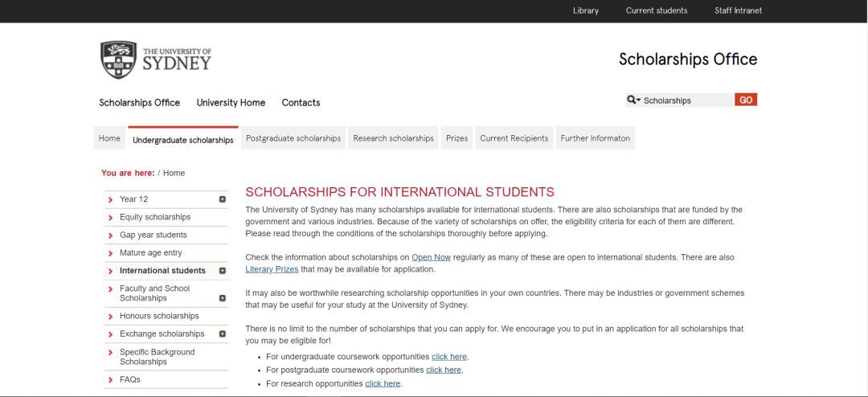
Task: Expand the Year 12 plus icon
Action: tap(223, 199)
